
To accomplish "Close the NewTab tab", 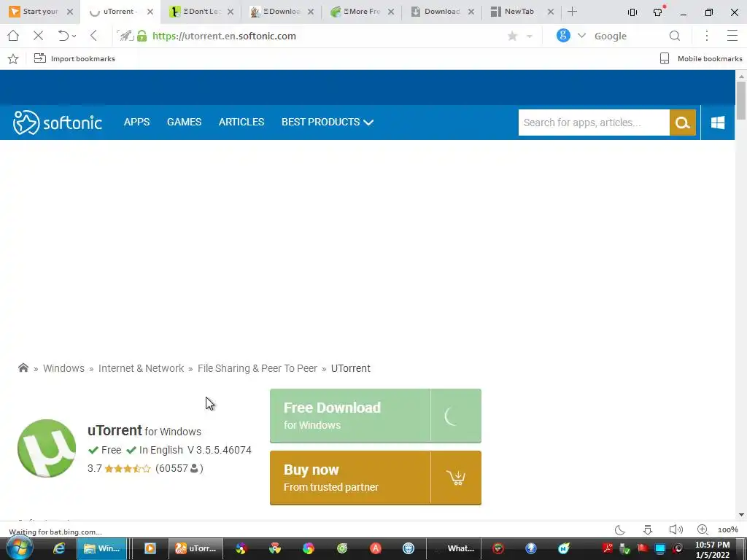I will point(551,12).
